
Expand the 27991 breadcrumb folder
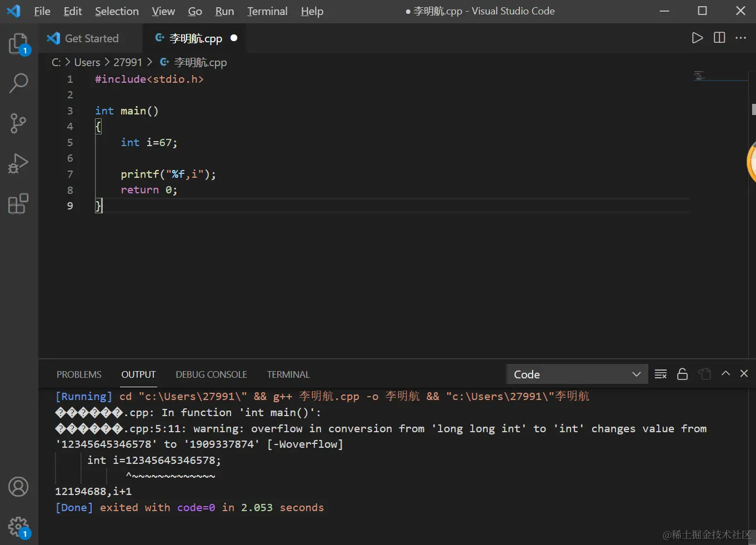128,62
